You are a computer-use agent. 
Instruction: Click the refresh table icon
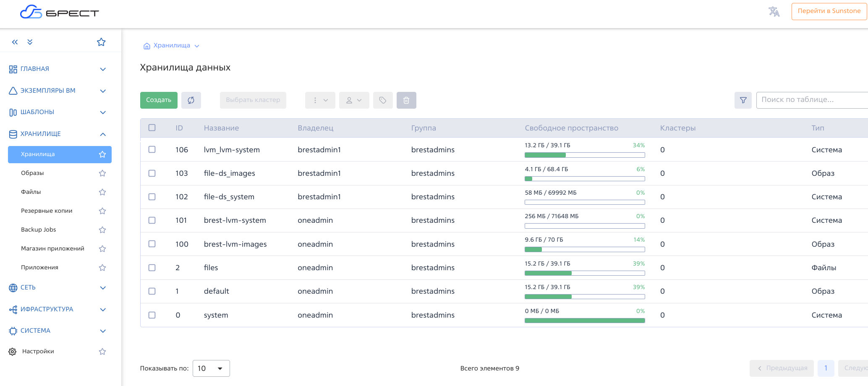(191, 100)
